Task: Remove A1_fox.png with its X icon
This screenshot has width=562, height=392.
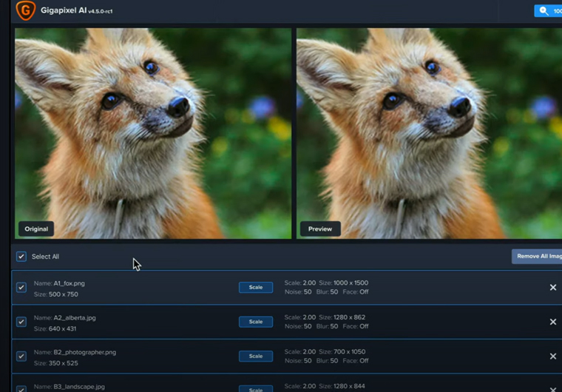Action: tap(553, 287)
